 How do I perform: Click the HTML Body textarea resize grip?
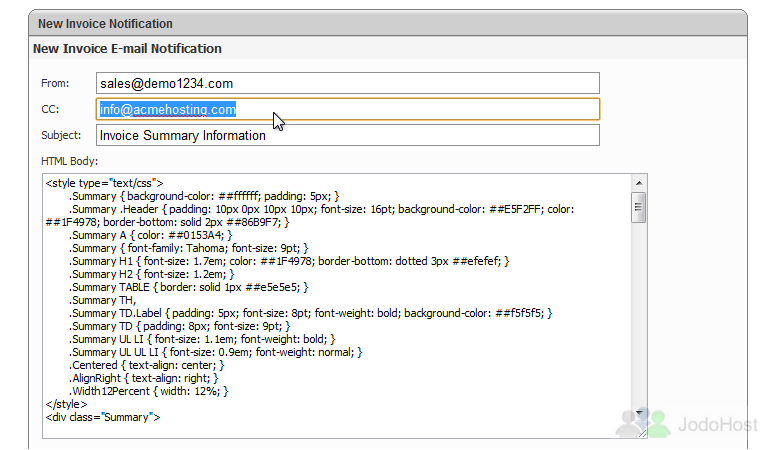[642, 433]
